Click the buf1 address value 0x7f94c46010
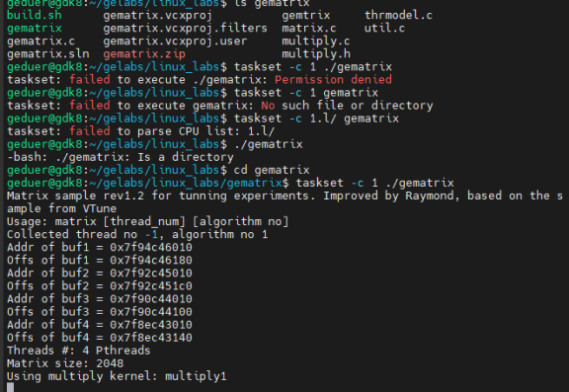The width and height of the screenshot is (569, 392). coord(151,248)
